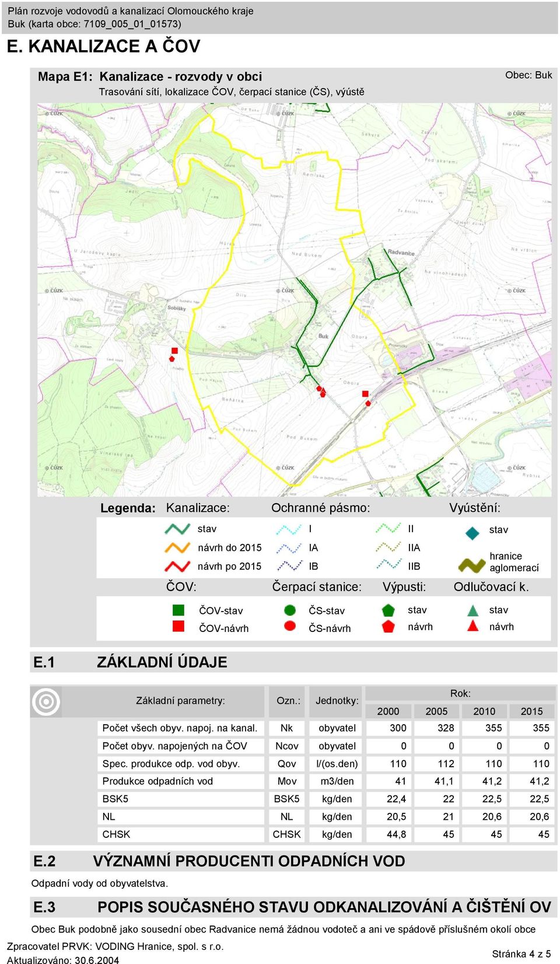
Task: Click the red ČOV square east of Buk
Action: [x=366, y=394]
